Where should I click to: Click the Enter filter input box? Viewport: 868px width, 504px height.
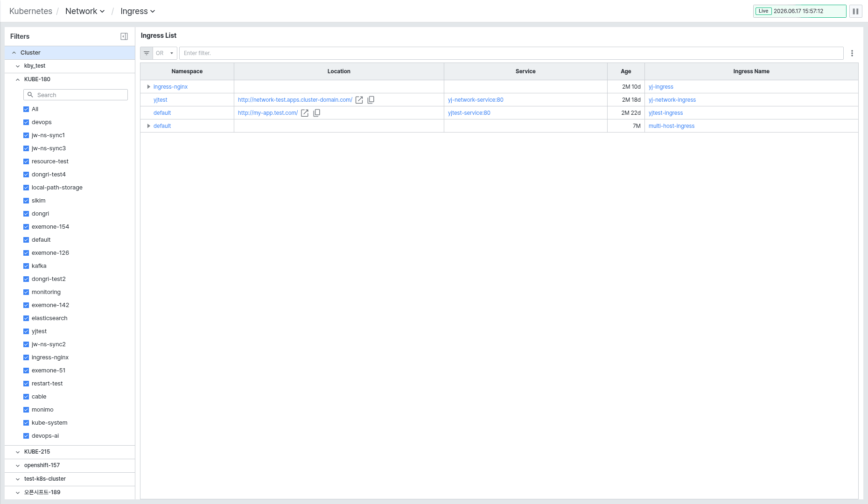(x=511, y=53)
